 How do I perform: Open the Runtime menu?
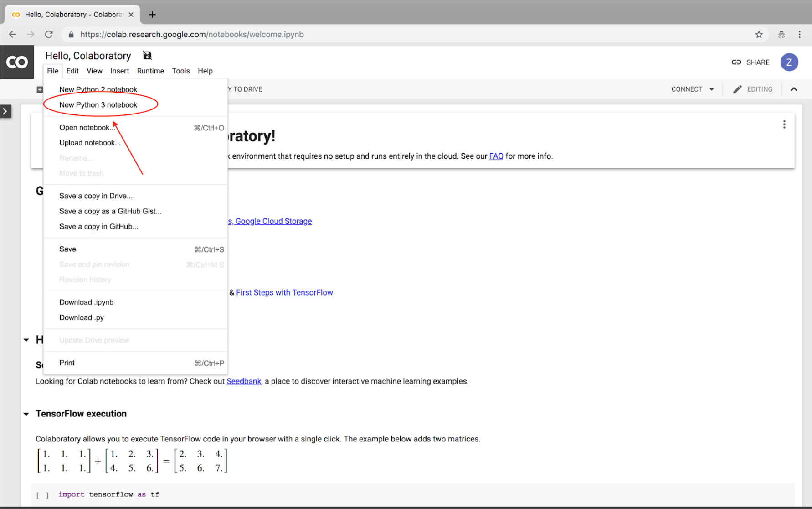(x=150, y=71)
